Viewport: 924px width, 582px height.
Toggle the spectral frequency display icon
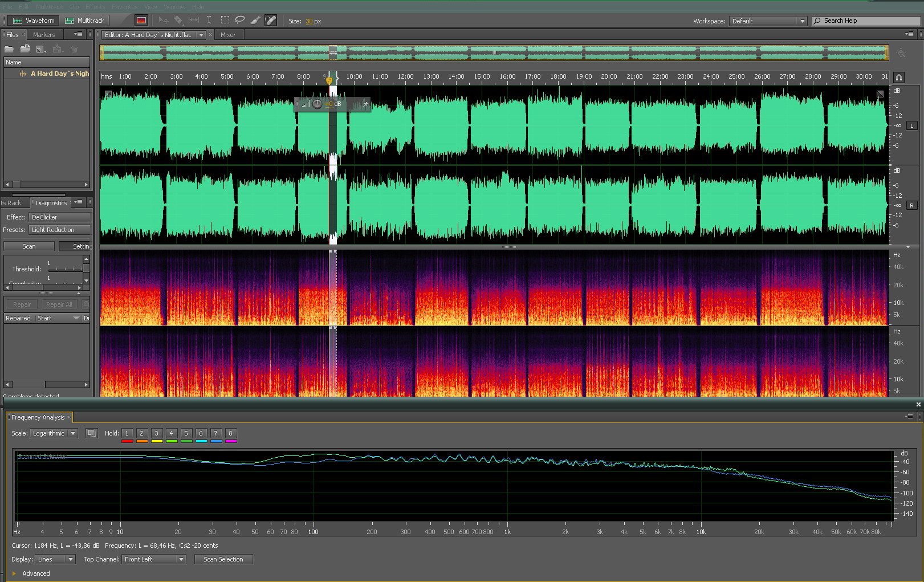pyautogui.click(x=141, y=21)
